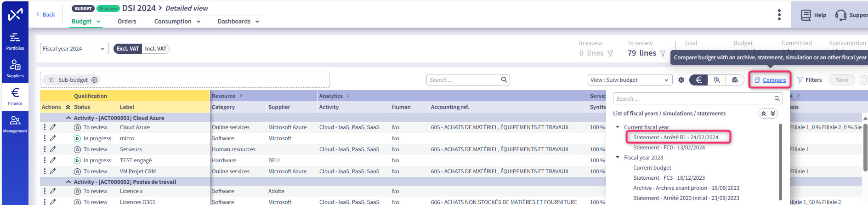Edit the micro line
Viewport: 868px width, 205px height.
53,138
